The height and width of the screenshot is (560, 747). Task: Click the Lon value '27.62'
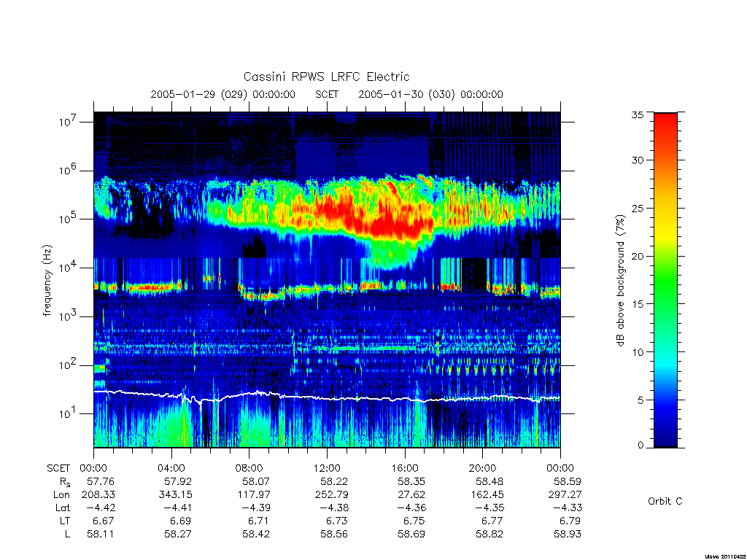[411, 495]
